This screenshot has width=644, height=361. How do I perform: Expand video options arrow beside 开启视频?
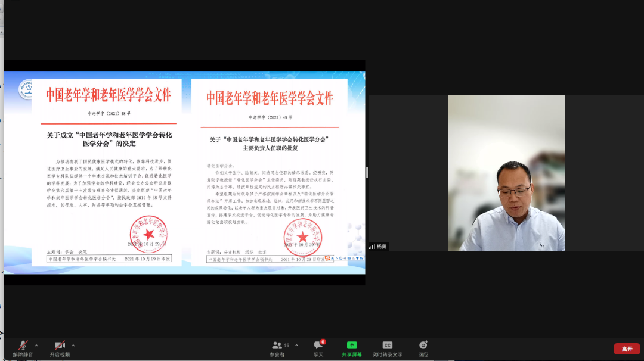point(73,346)
